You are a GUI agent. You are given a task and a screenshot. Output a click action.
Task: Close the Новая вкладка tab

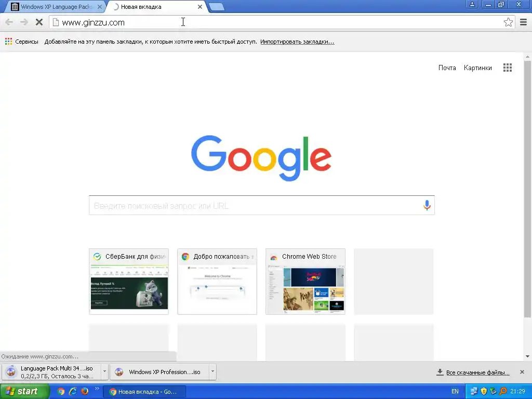point(200,7)
